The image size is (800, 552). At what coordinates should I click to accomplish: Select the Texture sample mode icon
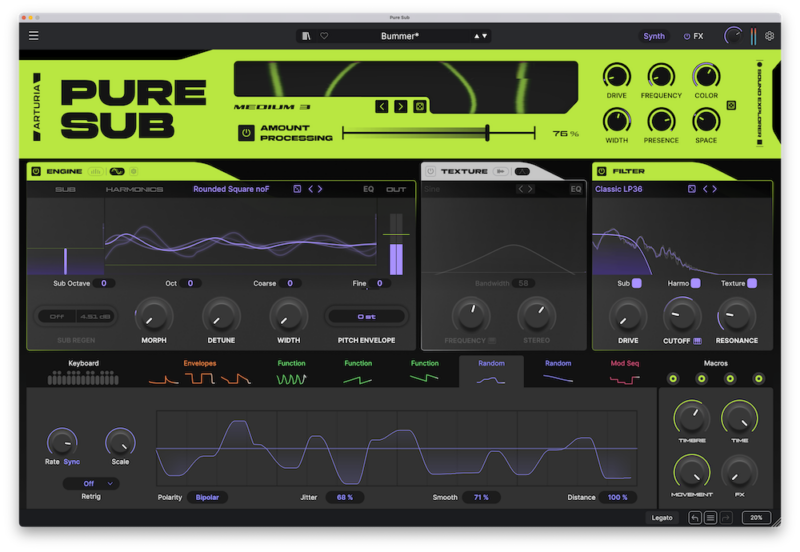tap(501, 171)
